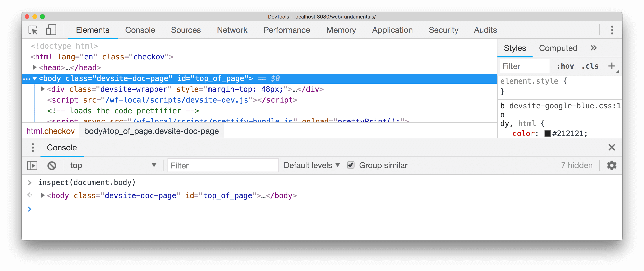Screen dimensions: 644x271
Task: Click the Filter input field in Console
Action: point(222,166)
